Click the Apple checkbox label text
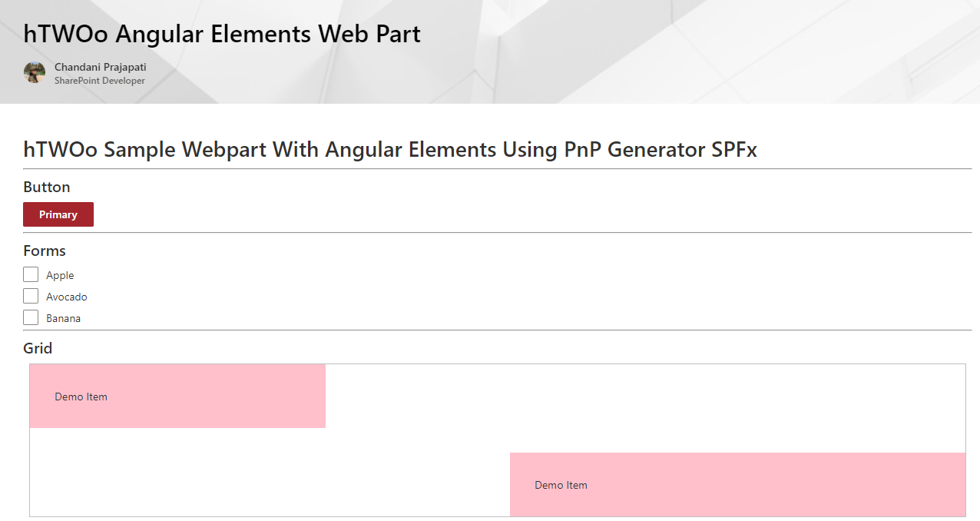 coord(60,275)
